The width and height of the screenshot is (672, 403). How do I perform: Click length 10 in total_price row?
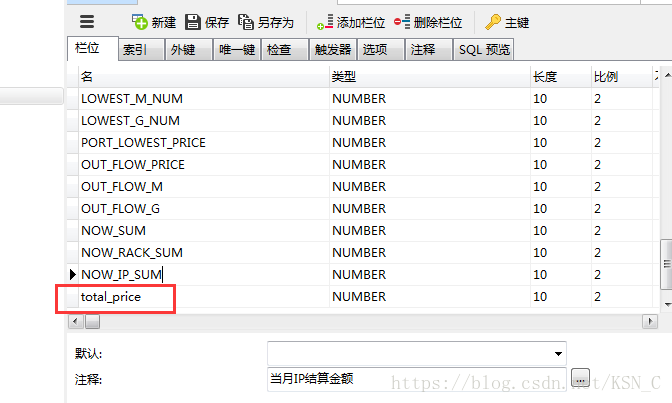540,297
